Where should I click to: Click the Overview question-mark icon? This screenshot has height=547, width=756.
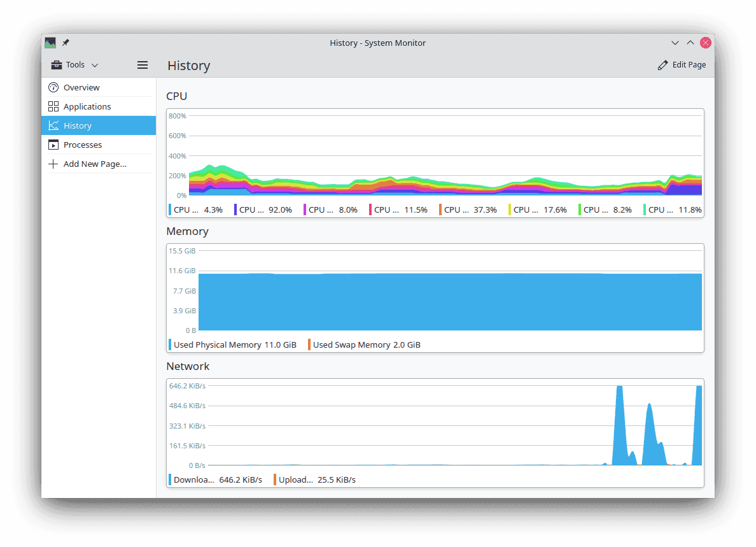click(x=54, y=87)
